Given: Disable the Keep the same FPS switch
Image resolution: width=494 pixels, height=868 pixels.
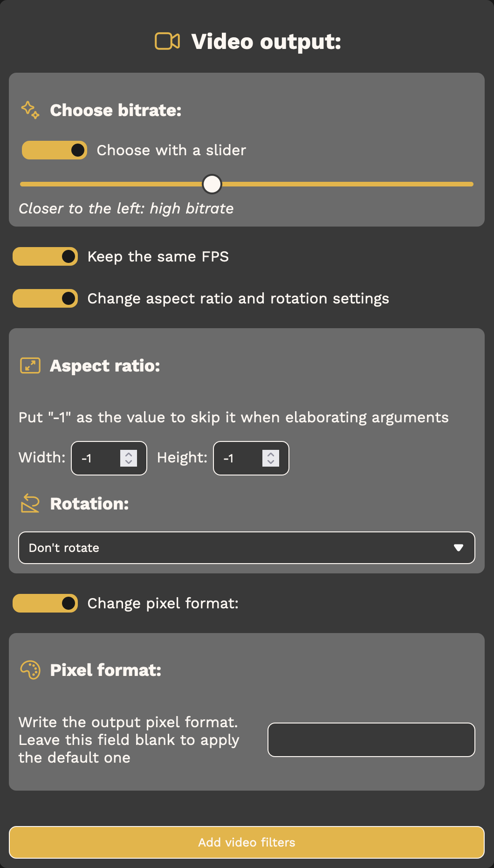Looking at the screenshot, I should pos(45,256).
